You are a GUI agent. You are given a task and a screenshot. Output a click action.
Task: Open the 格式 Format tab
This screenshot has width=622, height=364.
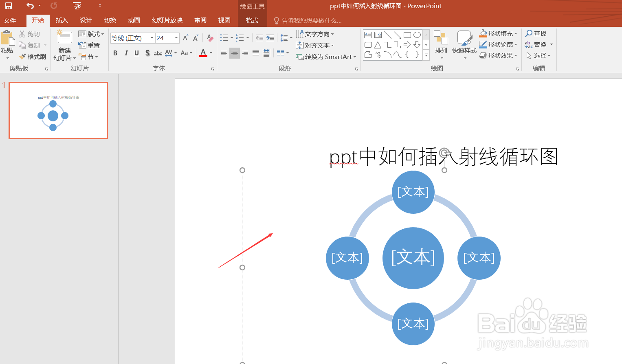pos(252,20)
